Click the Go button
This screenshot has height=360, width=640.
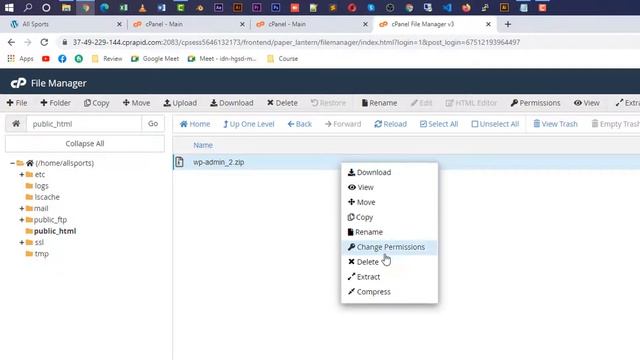pos(153,124)
